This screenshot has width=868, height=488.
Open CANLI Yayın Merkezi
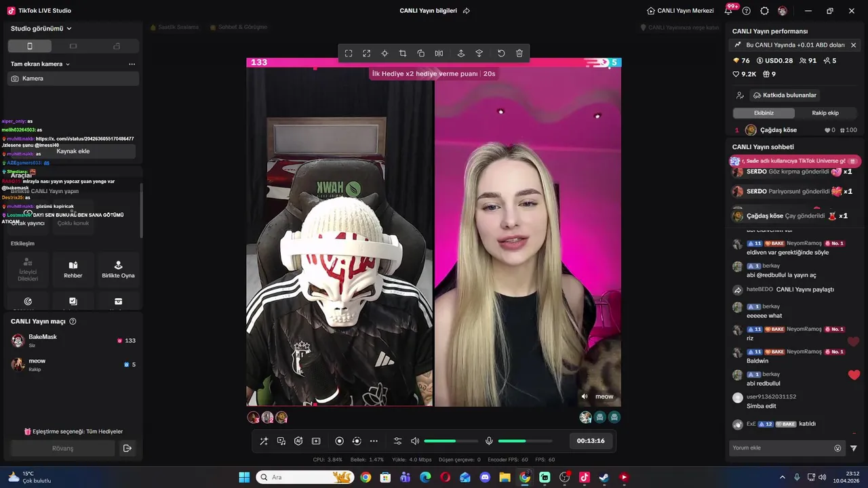[681, 11]
